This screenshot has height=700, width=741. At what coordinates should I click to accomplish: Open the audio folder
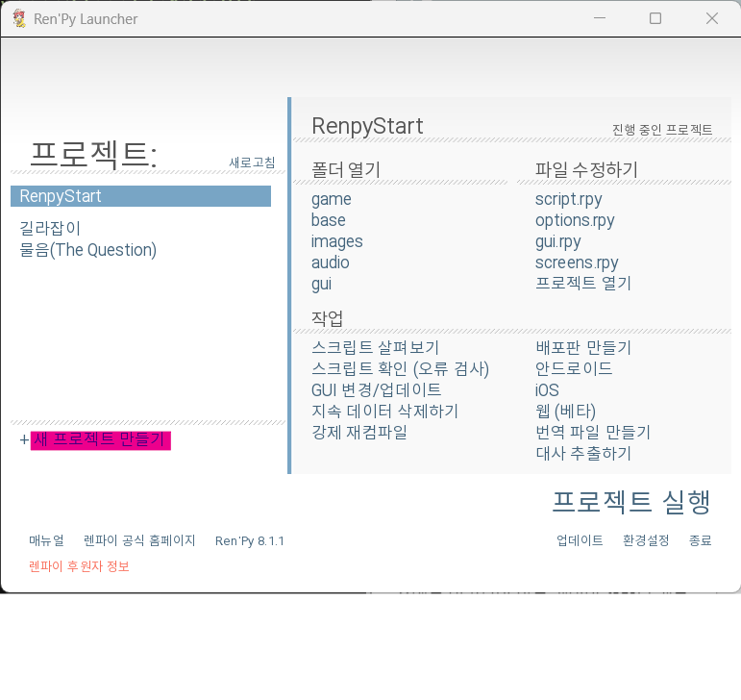pos(331,262)
